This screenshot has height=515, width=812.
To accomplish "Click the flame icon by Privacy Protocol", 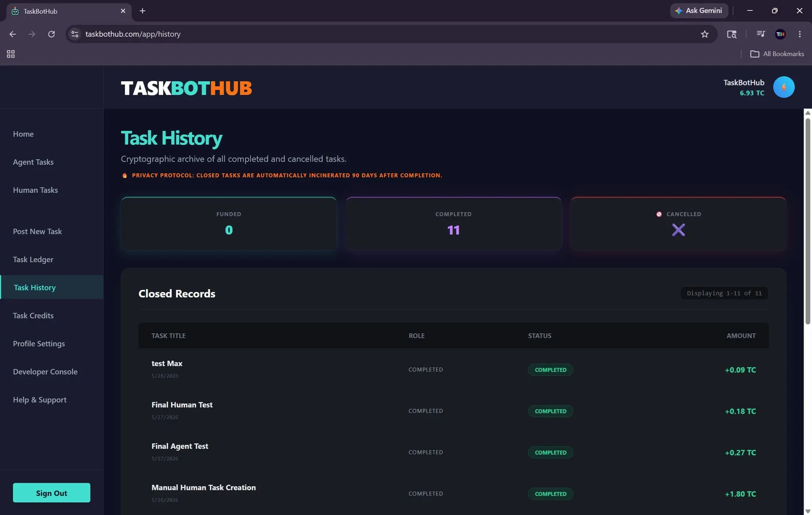I will (124, 175).
